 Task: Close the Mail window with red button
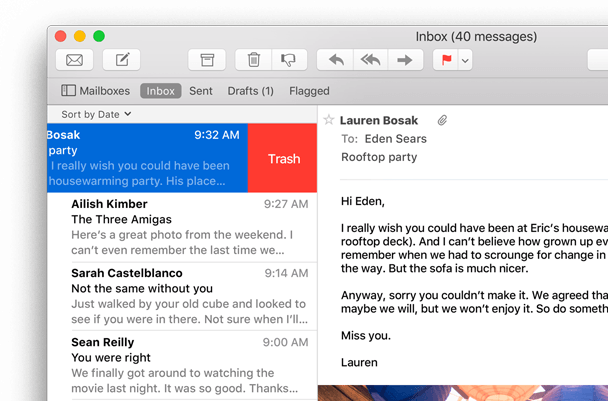(60, 36)
